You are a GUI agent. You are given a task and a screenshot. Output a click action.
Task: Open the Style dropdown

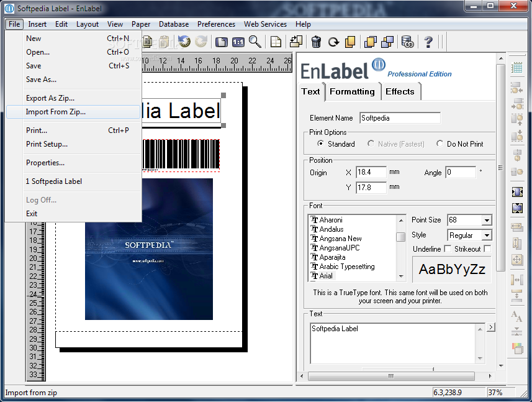[487, 235]
